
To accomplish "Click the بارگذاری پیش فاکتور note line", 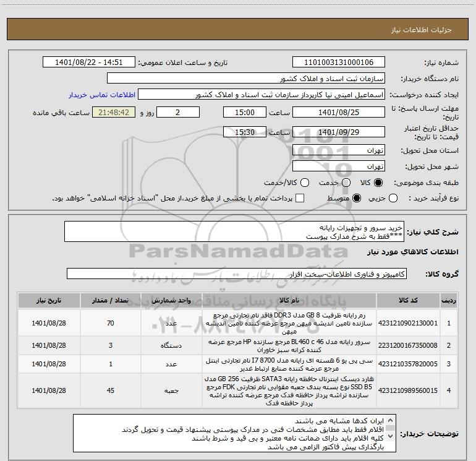I will pos(326,447).
